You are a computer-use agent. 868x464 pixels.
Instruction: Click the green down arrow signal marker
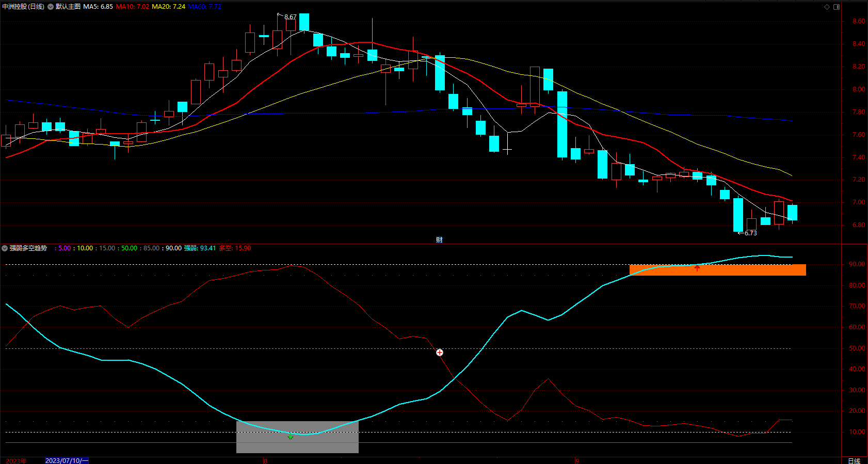pos(291,437)
